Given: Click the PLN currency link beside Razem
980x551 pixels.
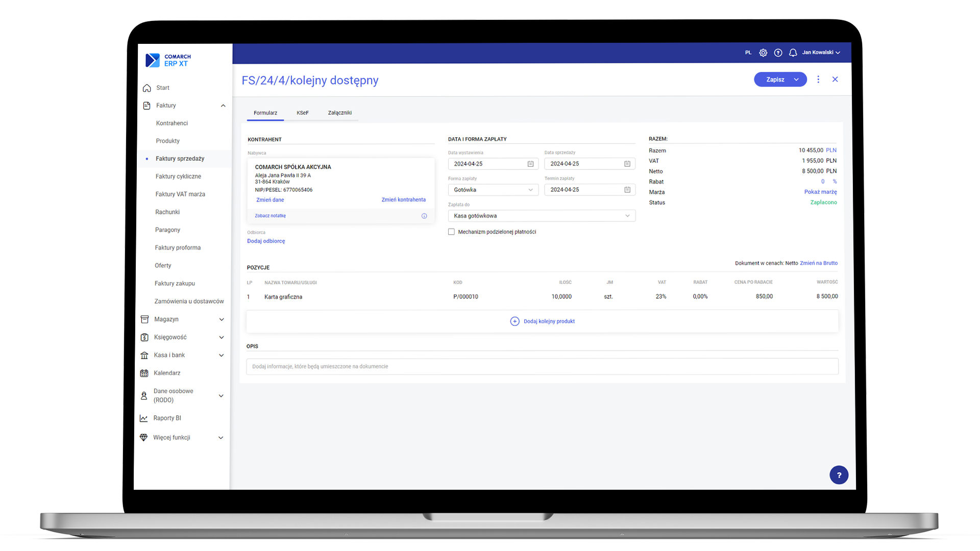Looking at the screenshot, I should (831, 151).
